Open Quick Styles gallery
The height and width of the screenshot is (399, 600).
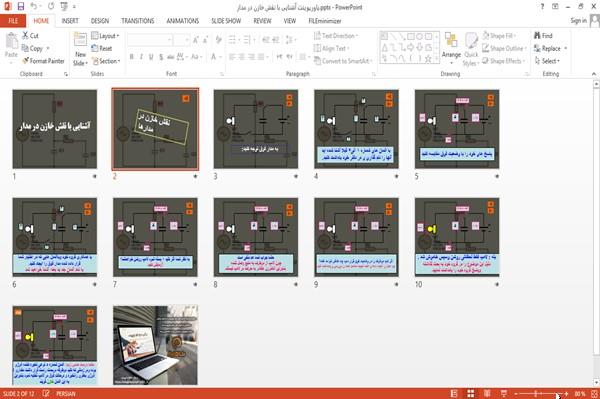click(471, 49)
